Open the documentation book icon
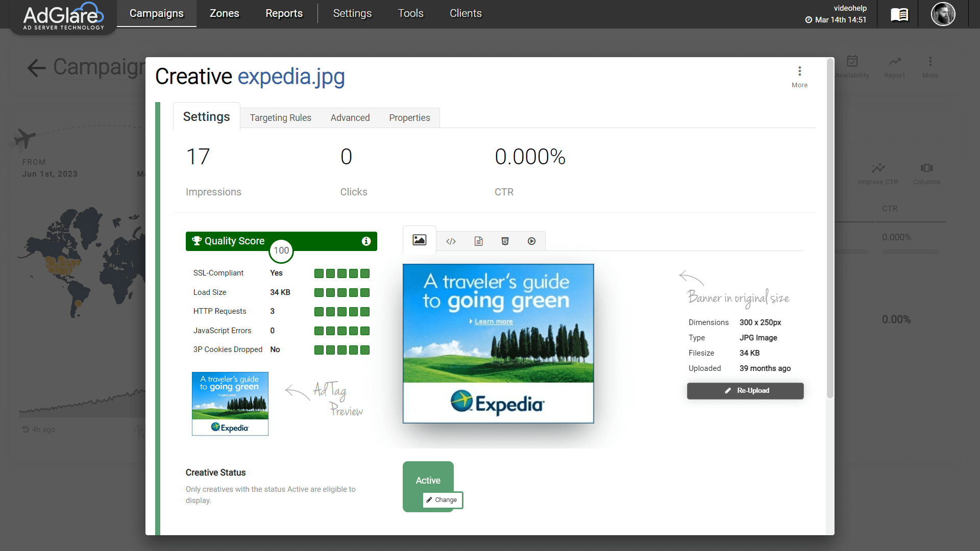This screenshot has width=980, height=551. [x=899, y=14]
